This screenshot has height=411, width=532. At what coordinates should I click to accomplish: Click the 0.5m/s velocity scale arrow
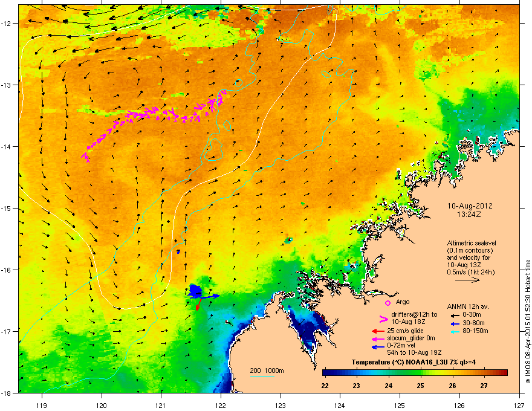467,280
